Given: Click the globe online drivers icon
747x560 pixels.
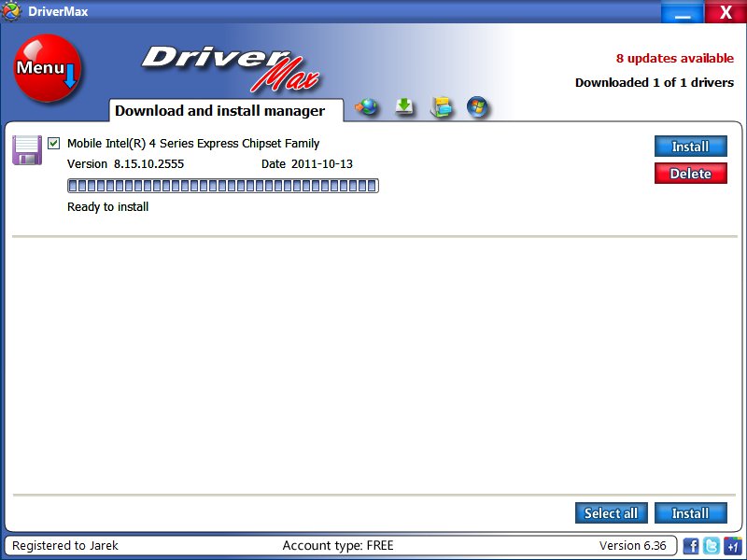Looking at the screenshot, I should pyautogui.click(x=366, y=106).
